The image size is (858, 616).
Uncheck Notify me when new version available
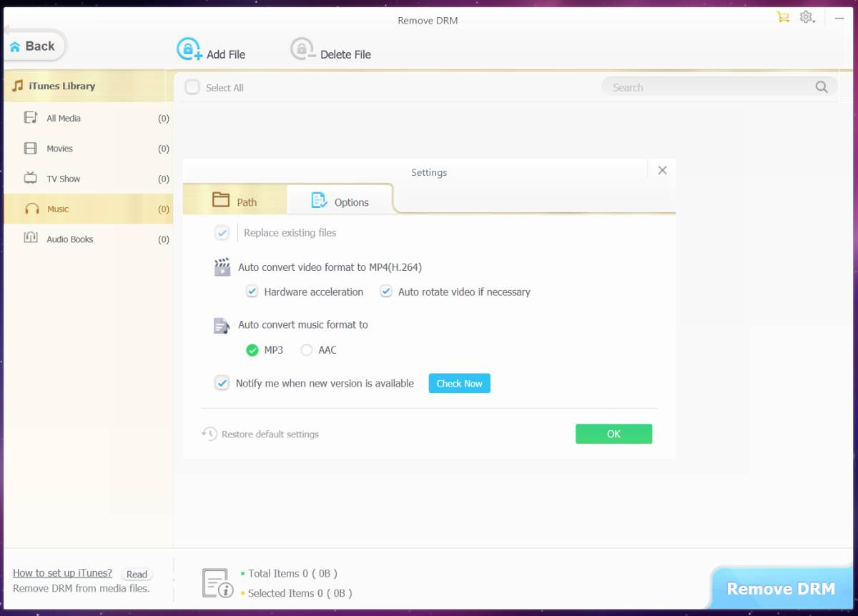click(222, 383)
